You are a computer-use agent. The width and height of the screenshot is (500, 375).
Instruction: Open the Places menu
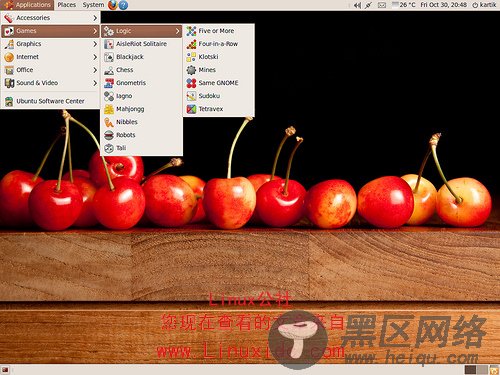pyautogui.click(x=67, y=5)
